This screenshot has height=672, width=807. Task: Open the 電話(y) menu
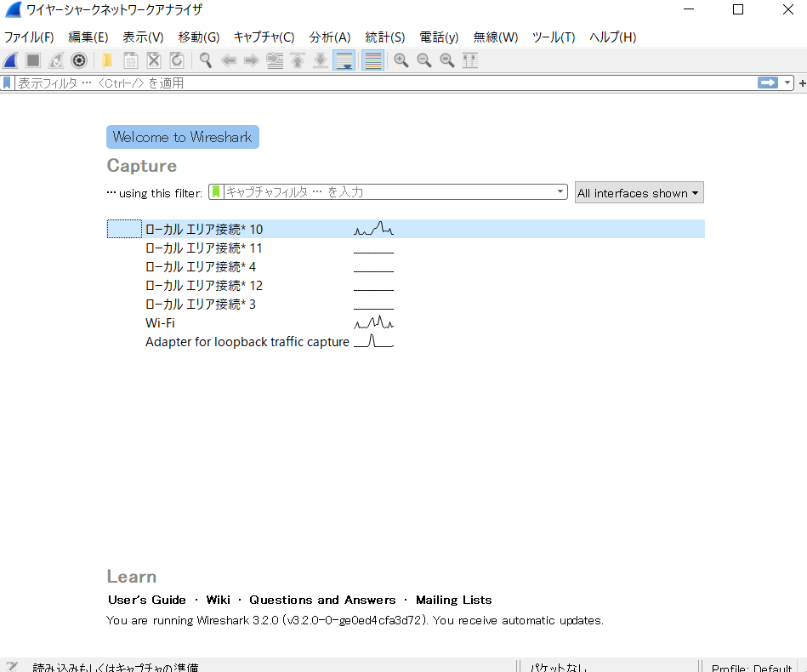tap(439, 37)
